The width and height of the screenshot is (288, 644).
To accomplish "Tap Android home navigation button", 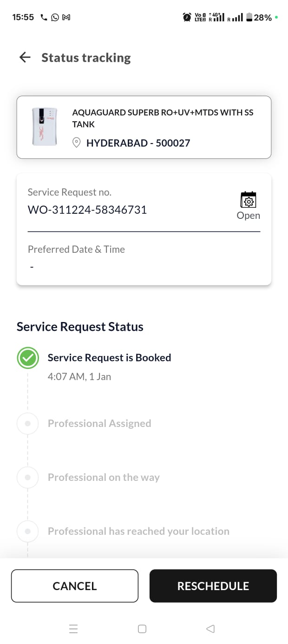I will 142,629.
